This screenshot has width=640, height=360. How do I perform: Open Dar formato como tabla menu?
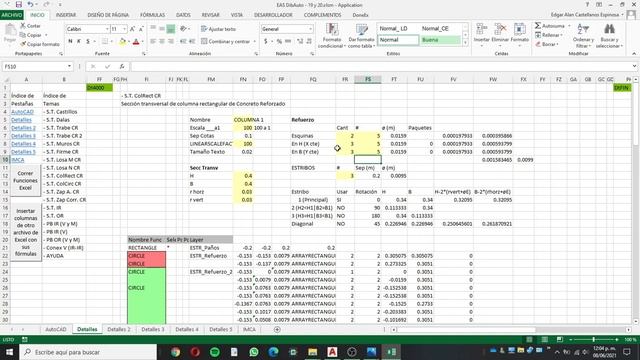coord(361,36)
